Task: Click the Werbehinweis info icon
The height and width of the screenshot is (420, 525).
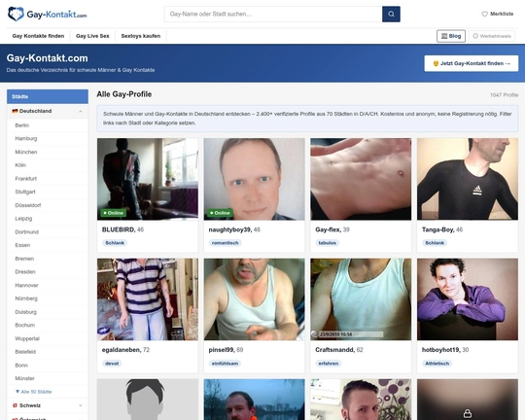Action: (475, 36)
